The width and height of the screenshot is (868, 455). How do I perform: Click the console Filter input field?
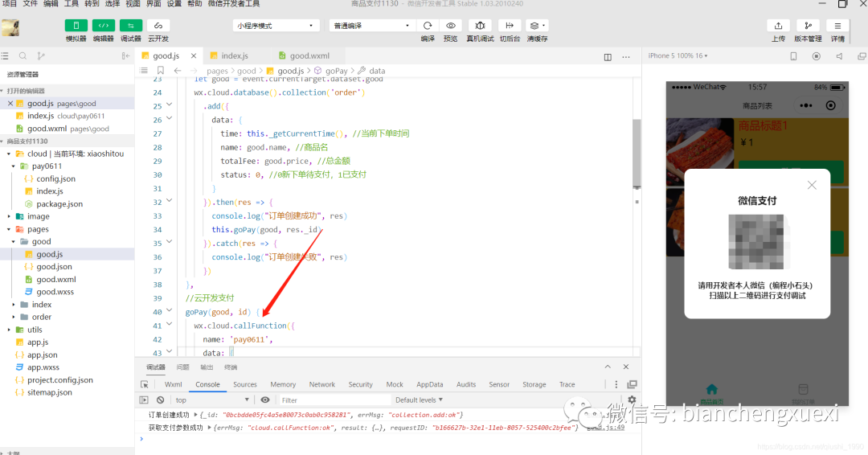[x=334, y=400]
